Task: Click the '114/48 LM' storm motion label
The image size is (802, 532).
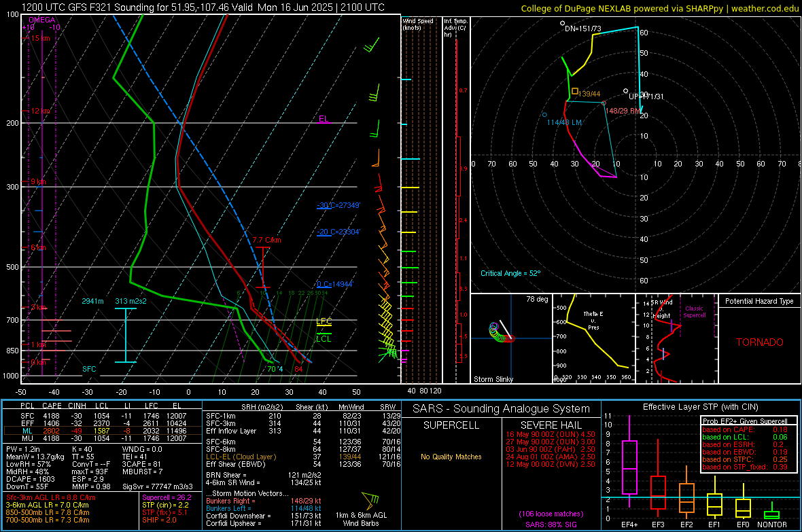Action: [564, 122]
